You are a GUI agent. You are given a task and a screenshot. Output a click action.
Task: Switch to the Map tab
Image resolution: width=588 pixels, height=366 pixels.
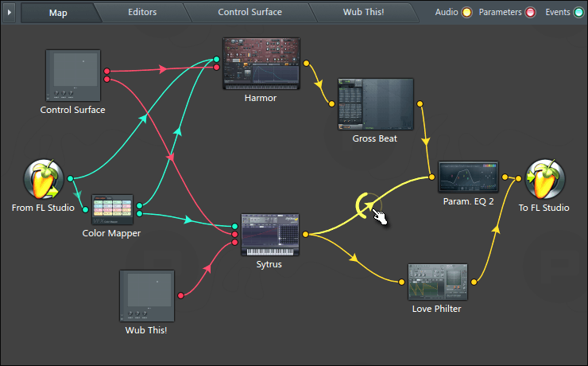(58, 13)
